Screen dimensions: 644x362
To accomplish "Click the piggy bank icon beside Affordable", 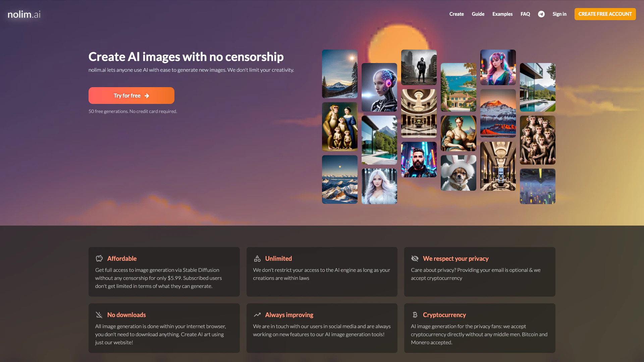I will click(x=99, y=258).
